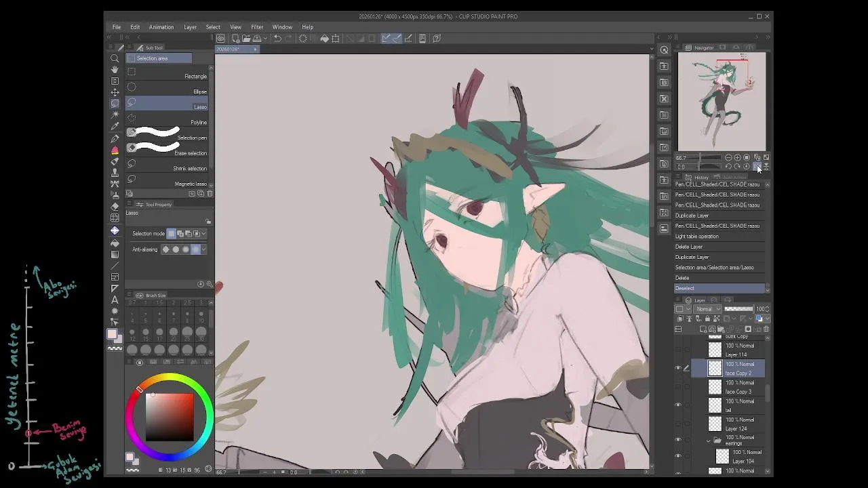This screenshot has width=868, height=488.
Task: Toggle Snap to Grid in command bar
Action: (x=408, y=39)
